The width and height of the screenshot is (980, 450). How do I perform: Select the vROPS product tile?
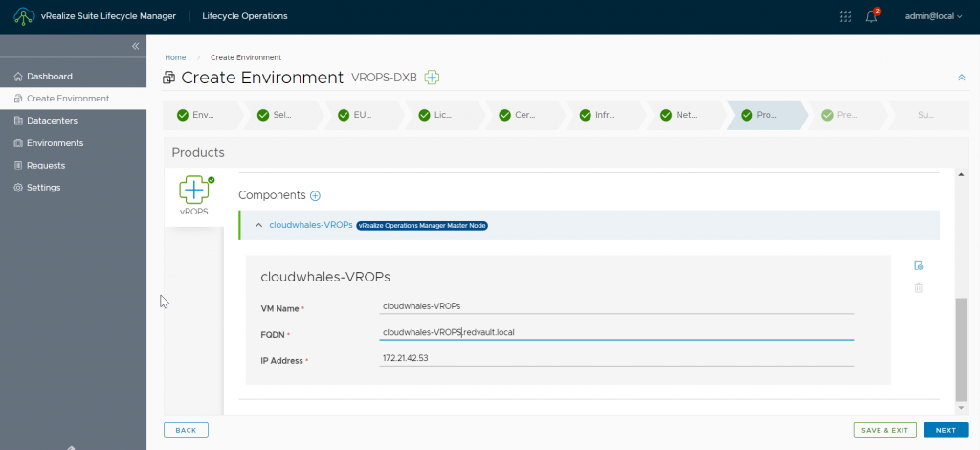tap(193, 197)
